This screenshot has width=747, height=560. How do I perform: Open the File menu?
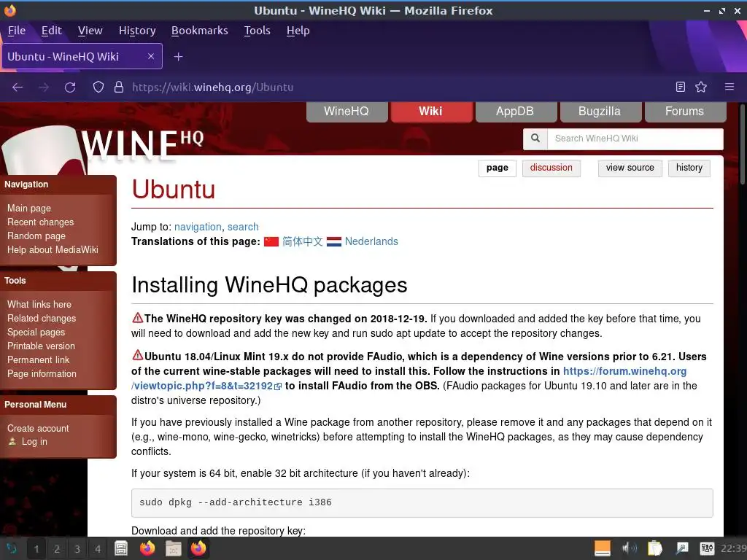[x=17, y=31]
